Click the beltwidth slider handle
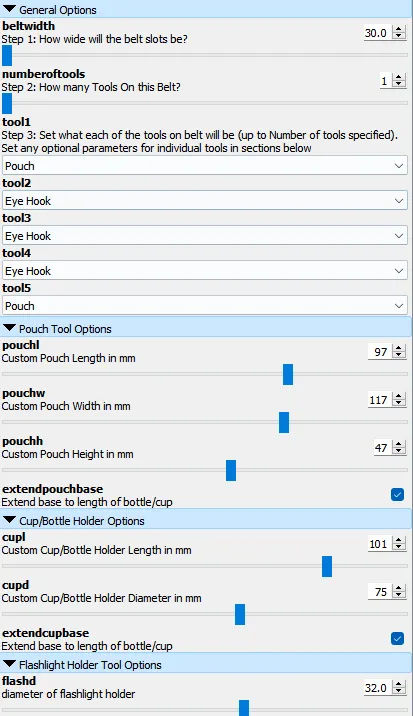 (7, 56)
